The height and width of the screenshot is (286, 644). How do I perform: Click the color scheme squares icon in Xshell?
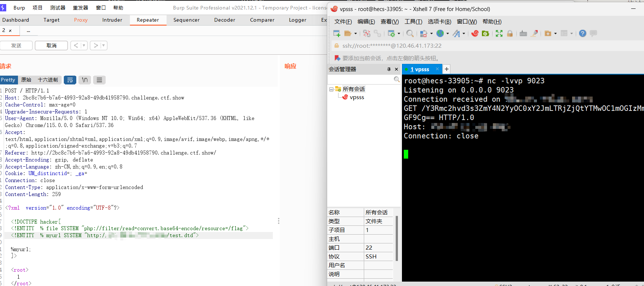[424, 34]
